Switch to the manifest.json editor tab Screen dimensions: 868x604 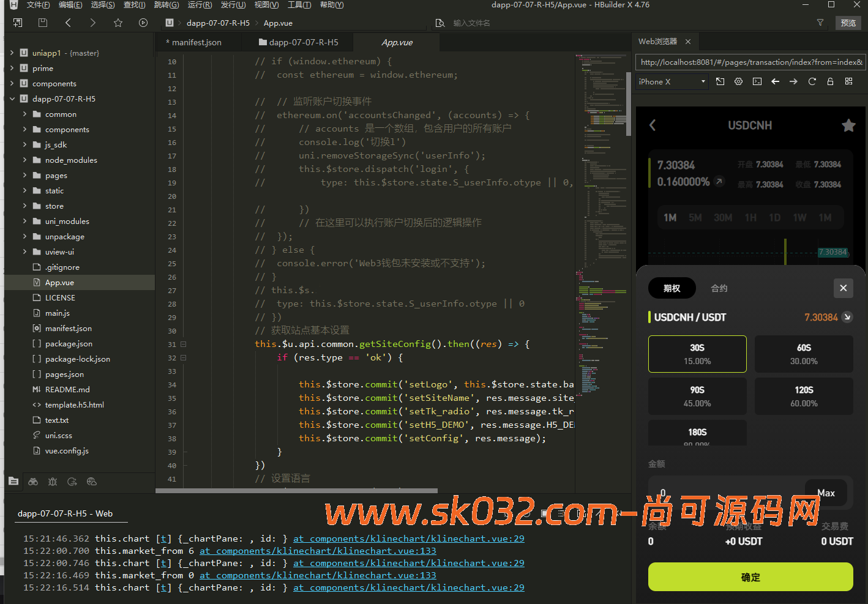click(196, 42)
